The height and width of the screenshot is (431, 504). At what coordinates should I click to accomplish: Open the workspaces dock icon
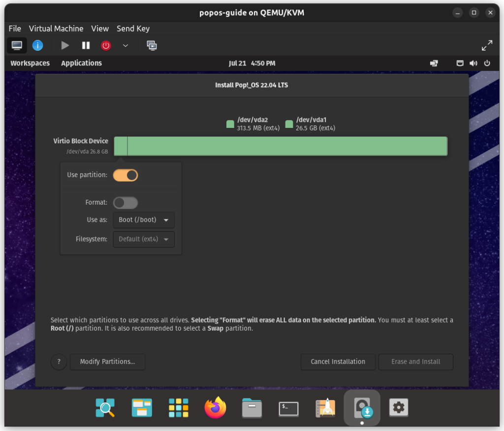(x=142, y=407)
